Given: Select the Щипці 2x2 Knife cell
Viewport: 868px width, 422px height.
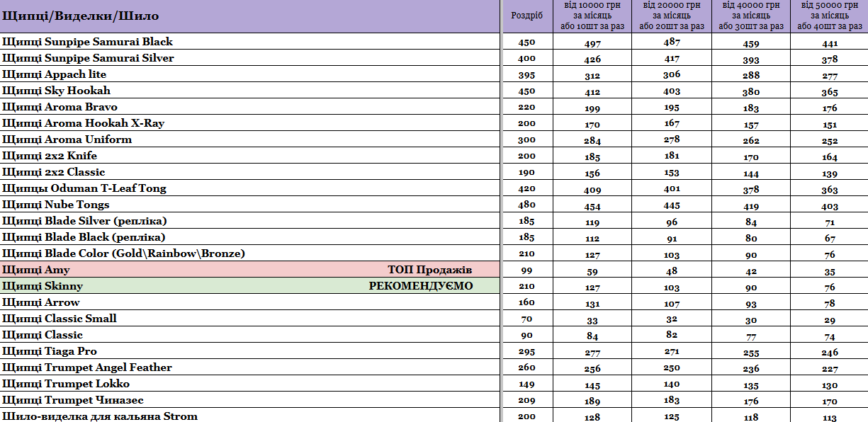Looking at the screenshot, I should pos(250,156).
